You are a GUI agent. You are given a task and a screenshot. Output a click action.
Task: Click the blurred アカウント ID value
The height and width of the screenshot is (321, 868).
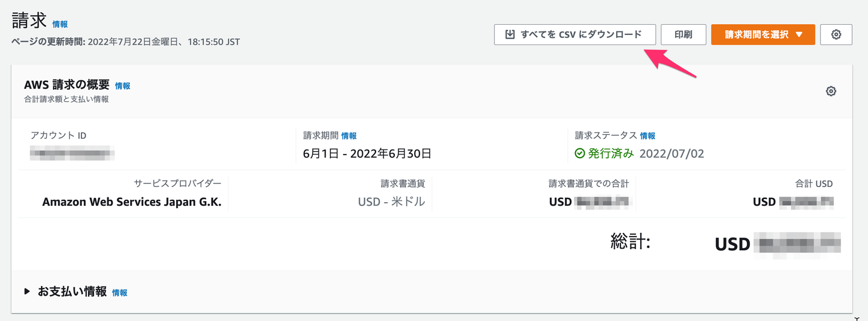point(72,153)
